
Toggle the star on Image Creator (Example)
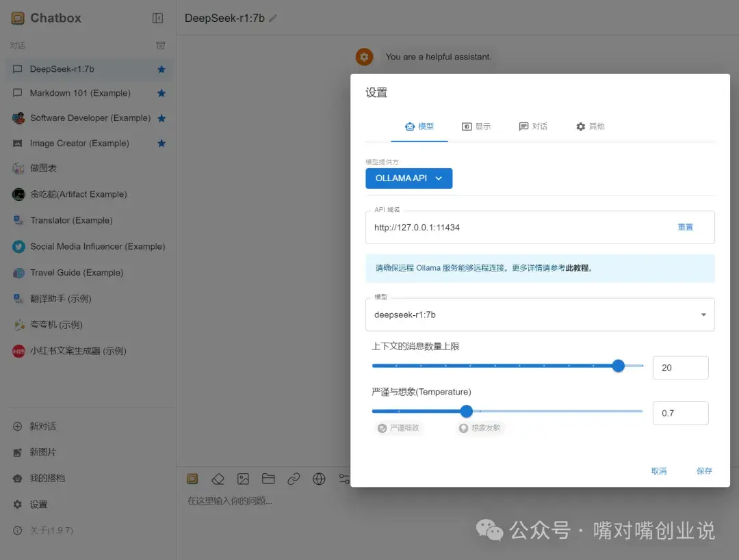[161, 143]
